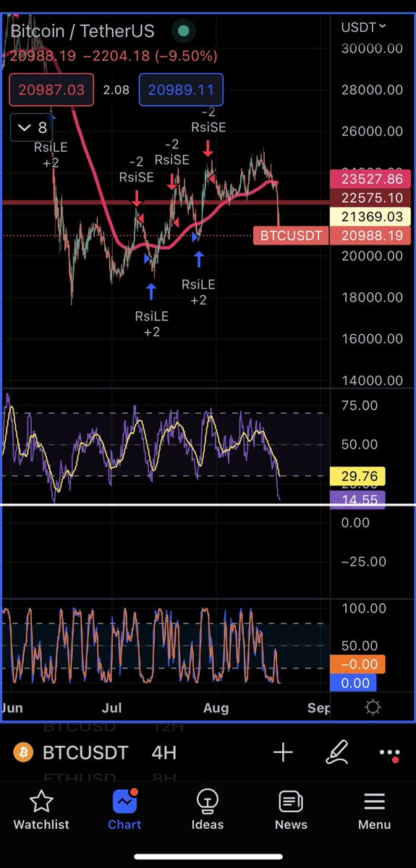Screen dimensions: 416x868
Task: Tap the Bitcoin symbol logo icon
Action: pos(23,753)
